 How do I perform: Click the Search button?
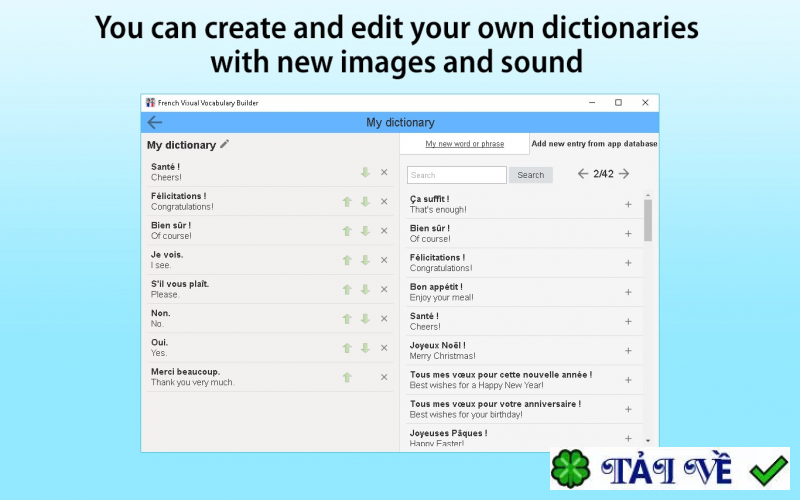coord(531,175)
